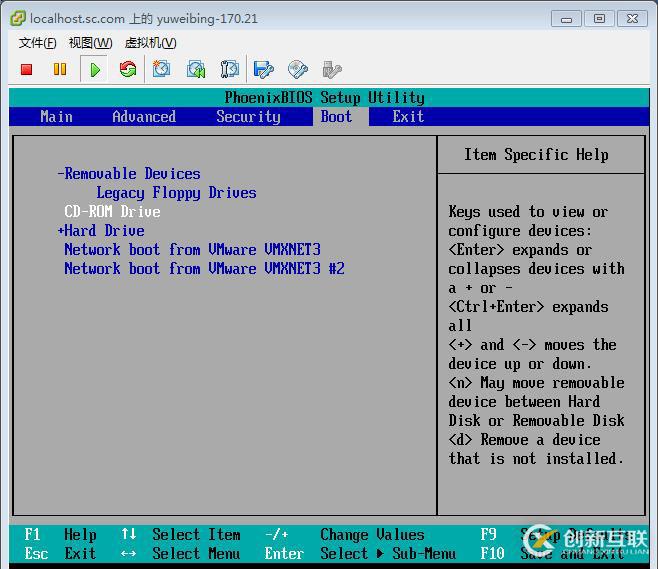Image resolution: width=658 pixels, height=569 pixels.
Task: Switch to the Advanced BIOS tab
Action: coord(144,117)
